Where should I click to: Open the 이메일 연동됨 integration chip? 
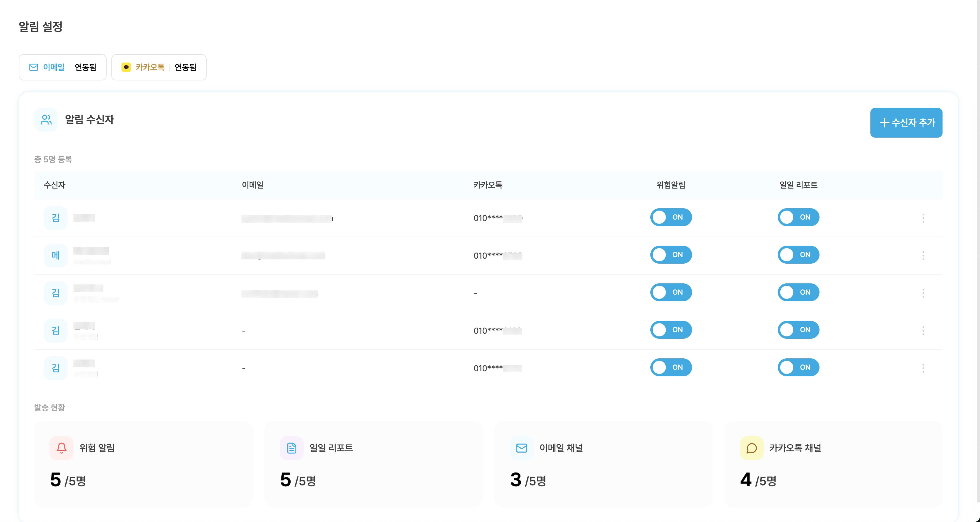[x=62, y=67]
